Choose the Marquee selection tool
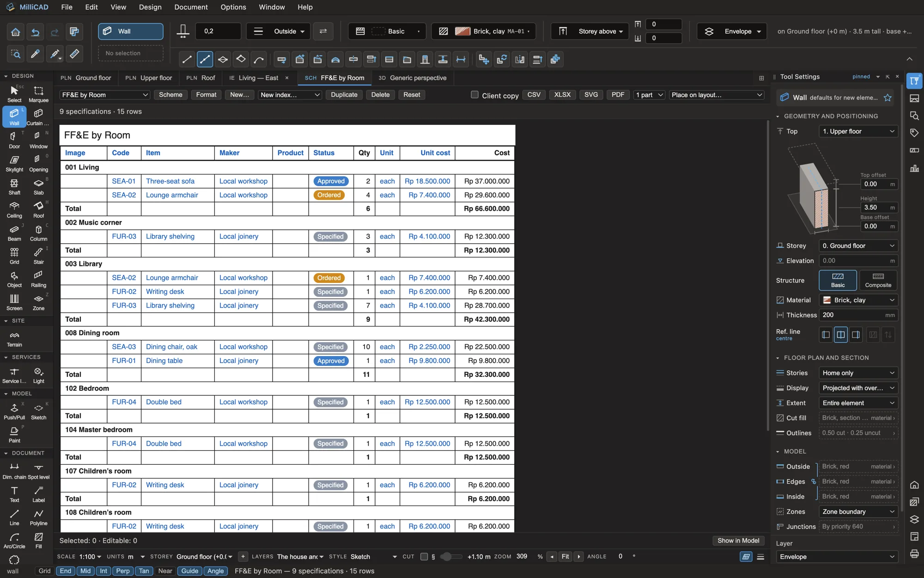924x578 pixels. 38,93
